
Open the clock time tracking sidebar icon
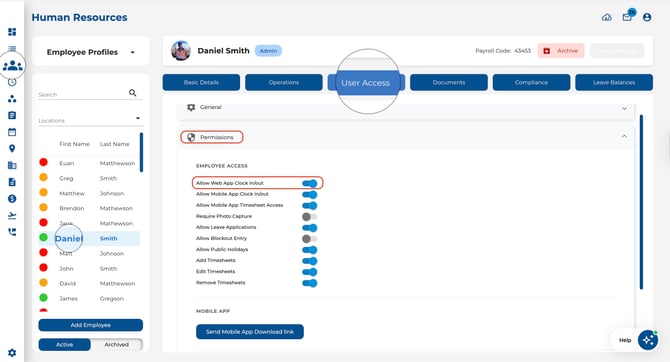12,82
